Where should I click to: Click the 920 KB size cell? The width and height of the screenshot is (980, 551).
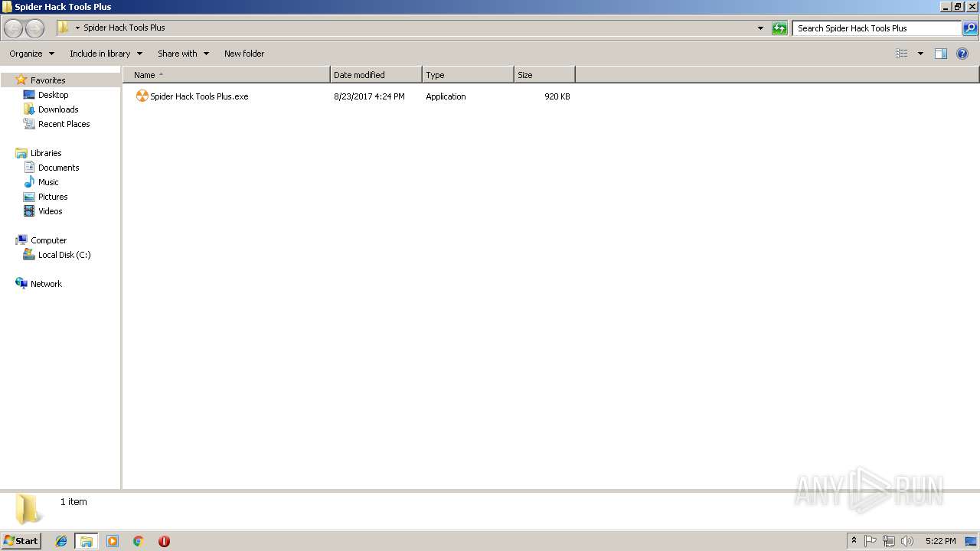557,96
